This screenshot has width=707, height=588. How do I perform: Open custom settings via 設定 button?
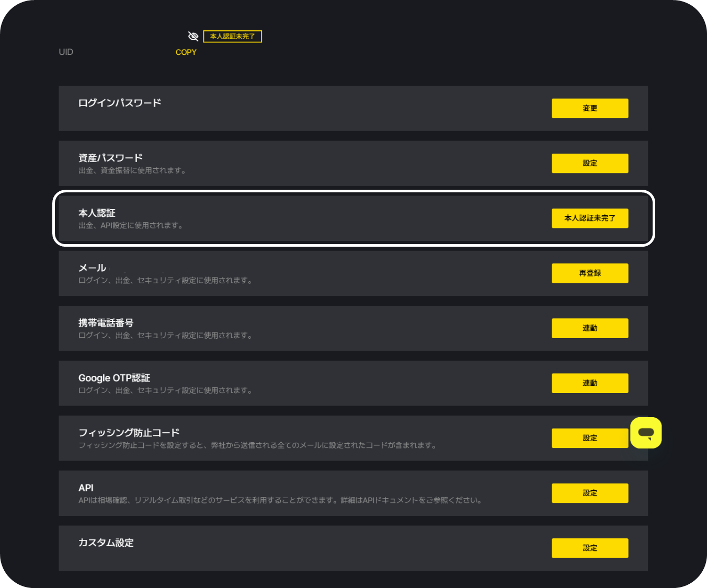(590, 548)
